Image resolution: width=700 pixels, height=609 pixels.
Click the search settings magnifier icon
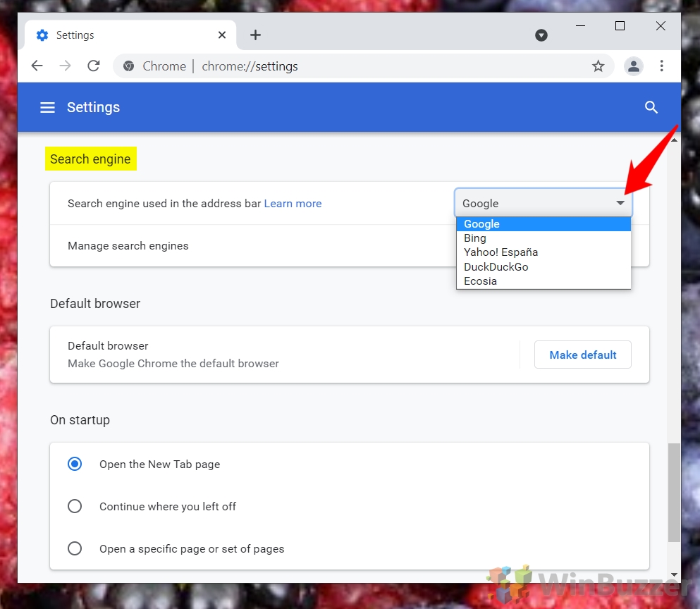(651, 107)
